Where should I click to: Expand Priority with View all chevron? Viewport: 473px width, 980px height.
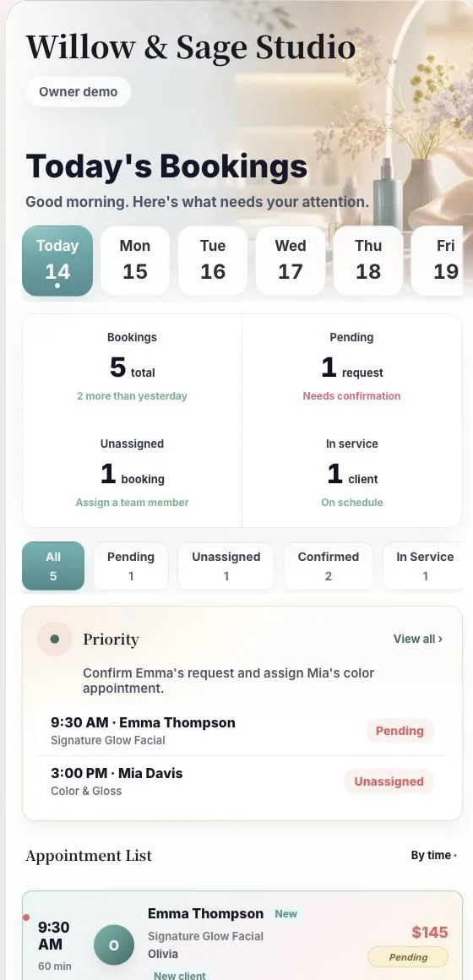pyautogui.click(x=418, y=639)
